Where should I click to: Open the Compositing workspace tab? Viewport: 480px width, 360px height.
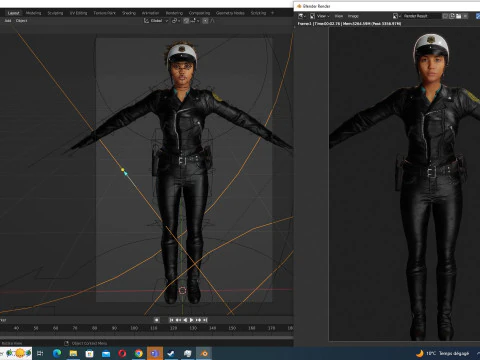coord(199,13)
